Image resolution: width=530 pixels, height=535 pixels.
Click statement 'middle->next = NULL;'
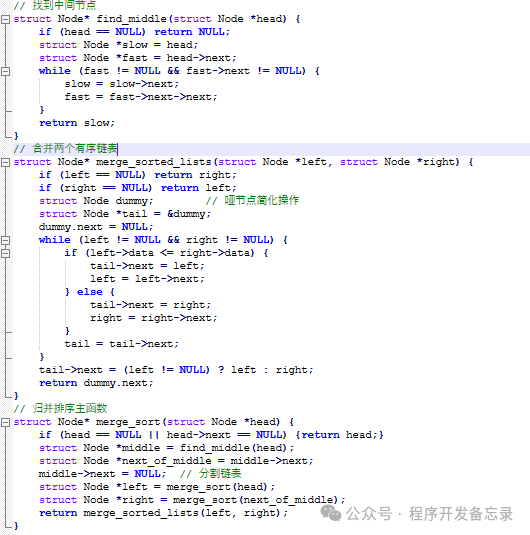[102, 474]
